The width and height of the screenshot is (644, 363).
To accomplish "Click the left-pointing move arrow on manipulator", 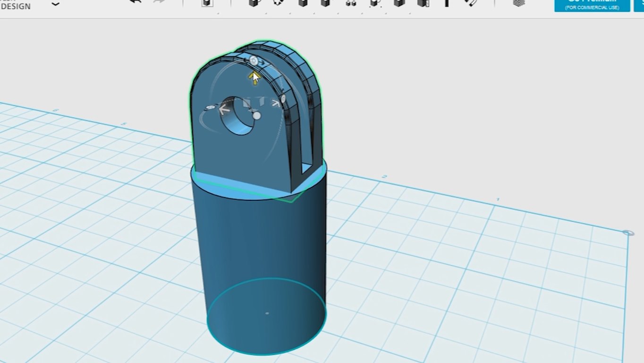I will pyautogui.click(x=224, y=110).
